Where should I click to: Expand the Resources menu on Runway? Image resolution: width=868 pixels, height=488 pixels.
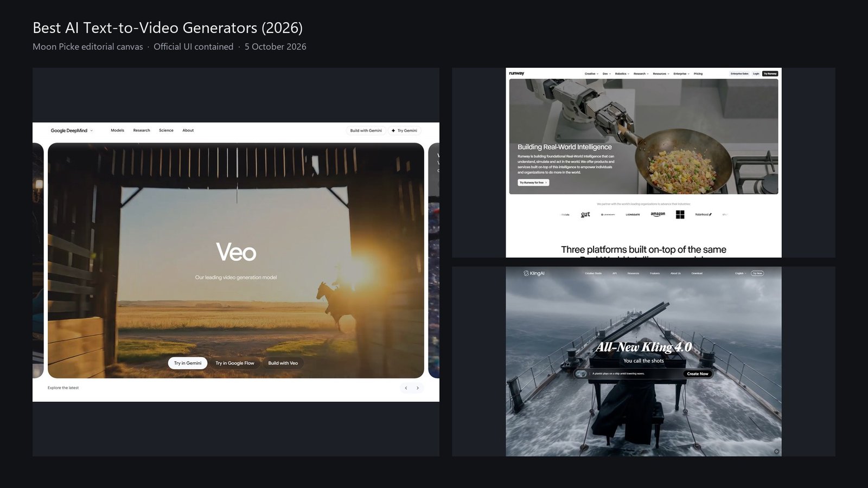coord(661,74)
